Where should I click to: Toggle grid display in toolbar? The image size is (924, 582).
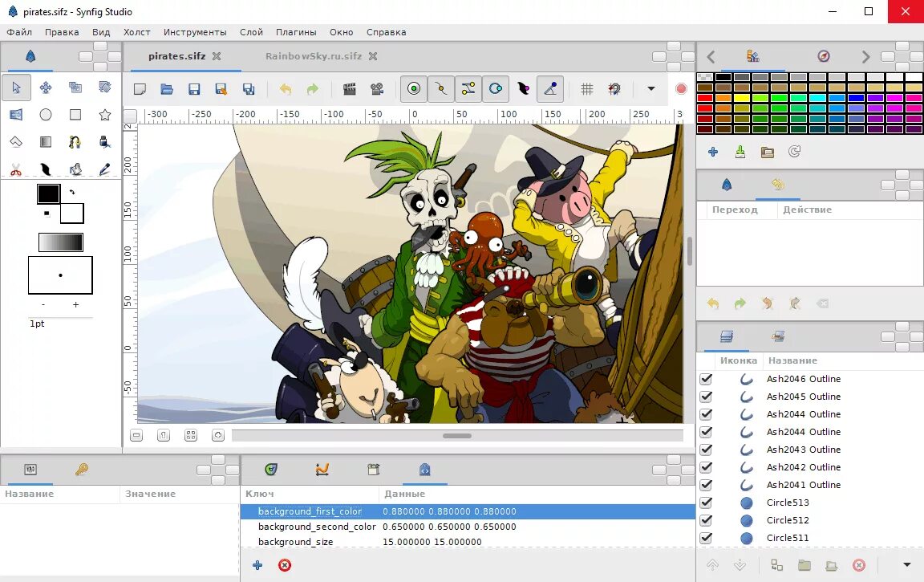pyautogui.click(x=587, y=89)
